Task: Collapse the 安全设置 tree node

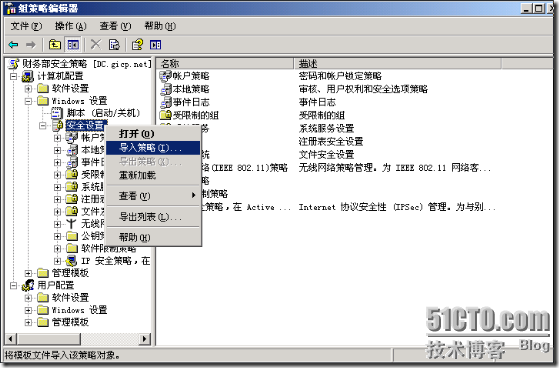Action: tap(43, 126)
